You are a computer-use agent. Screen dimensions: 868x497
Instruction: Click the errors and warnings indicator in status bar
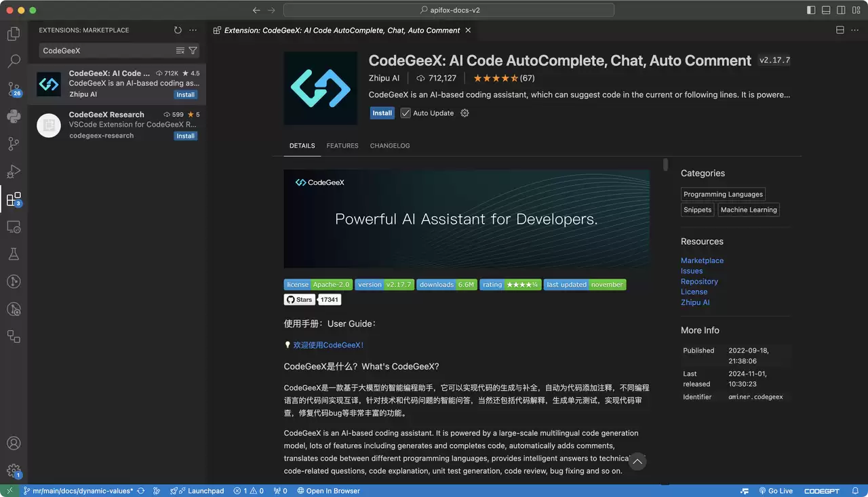point(248,491)
